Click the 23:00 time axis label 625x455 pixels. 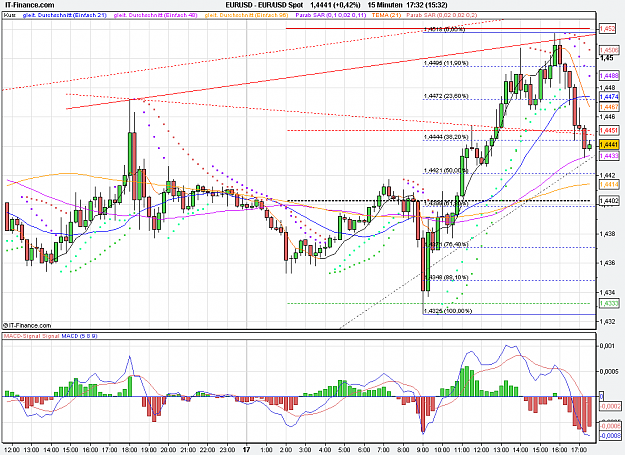pyautogui.click(x=227, y=450)
